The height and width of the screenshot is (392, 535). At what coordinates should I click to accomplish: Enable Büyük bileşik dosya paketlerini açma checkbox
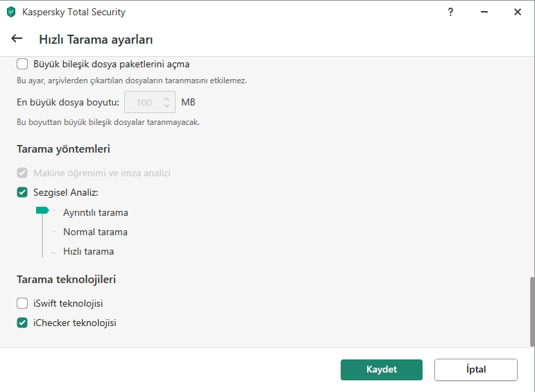[22, 64]
